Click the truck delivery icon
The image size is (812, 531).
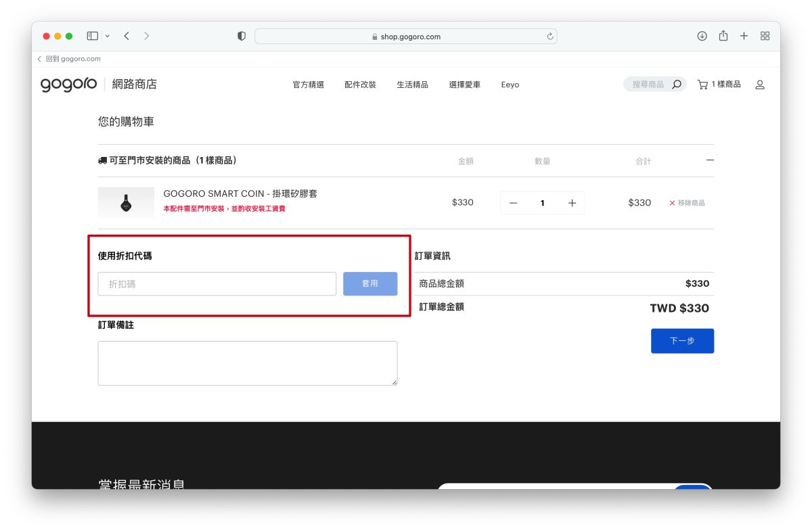point(103,161)
